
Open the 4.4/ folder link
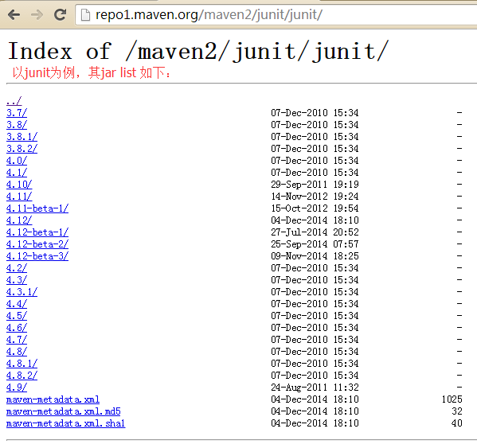click(x=17, y=304)
